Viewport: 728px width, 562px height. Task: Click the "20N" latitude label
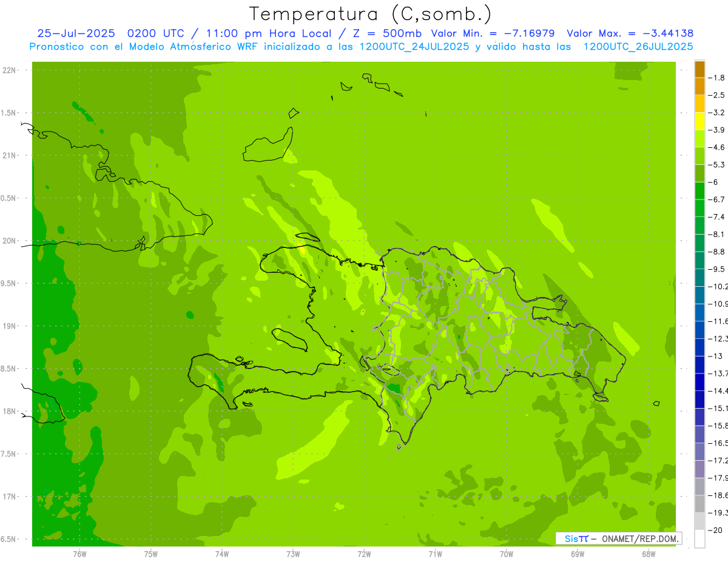tap(9, 241)
